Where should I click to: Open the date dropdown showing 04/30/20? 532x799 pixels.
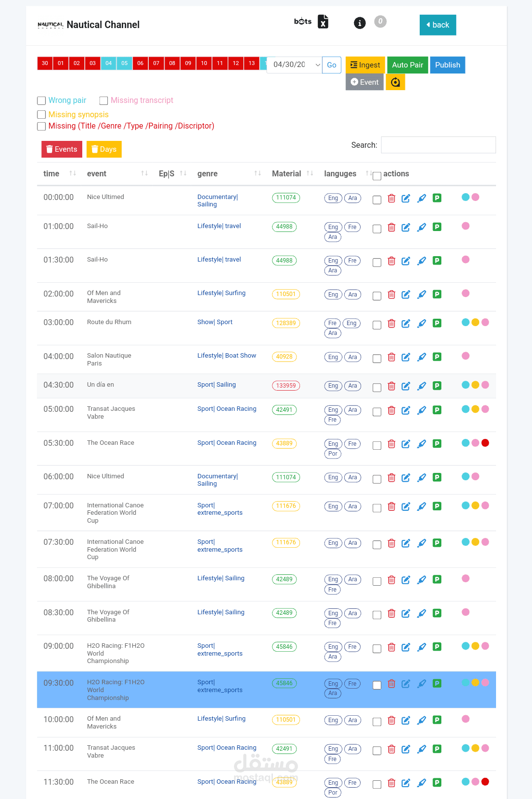point(294,65)
